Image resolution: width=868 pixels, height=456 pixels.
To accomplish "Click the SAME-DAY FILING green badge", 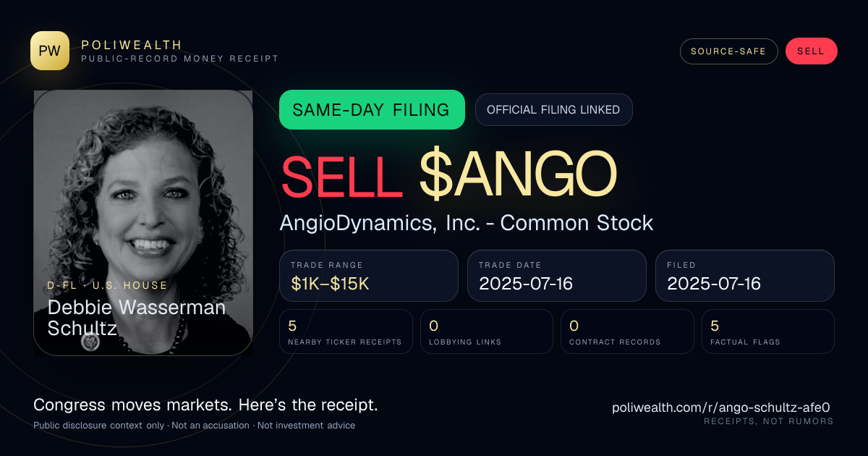I will coord(372,110).
